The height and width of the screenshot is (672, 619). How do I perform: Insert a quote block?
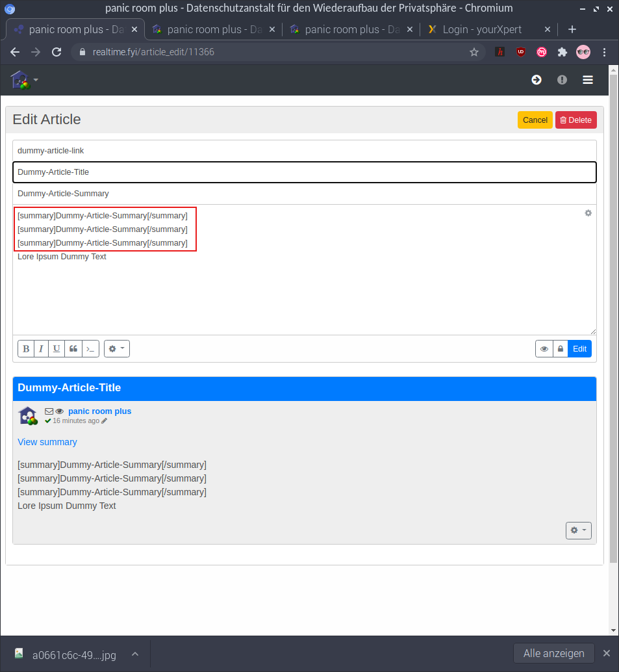coord(73,349)
